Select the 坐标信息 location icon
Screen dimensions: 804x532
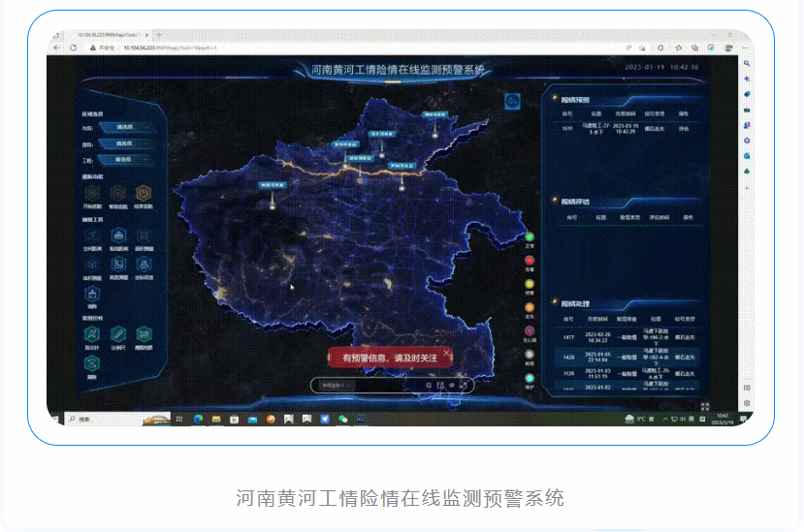point(145,265)
